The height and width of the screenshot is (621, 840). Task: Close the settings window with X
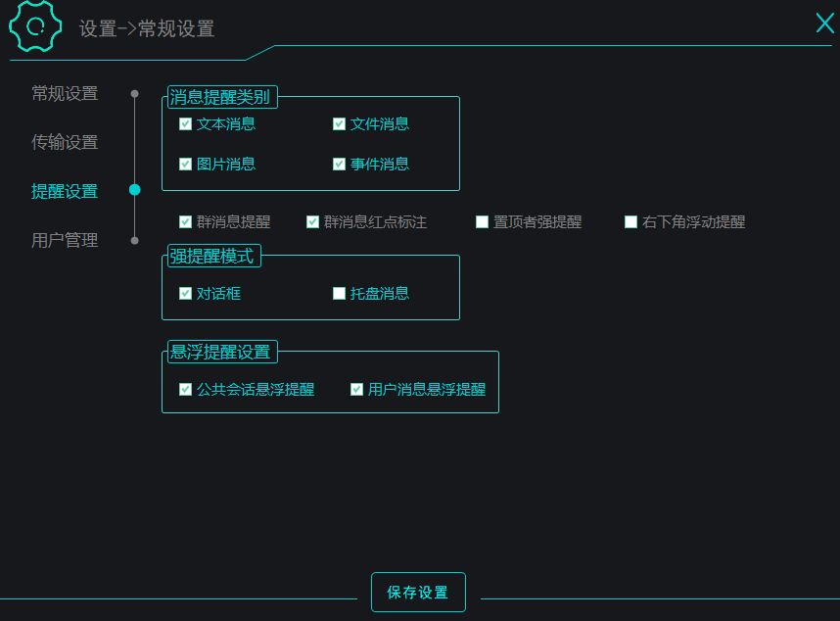[x=825, y=24]
